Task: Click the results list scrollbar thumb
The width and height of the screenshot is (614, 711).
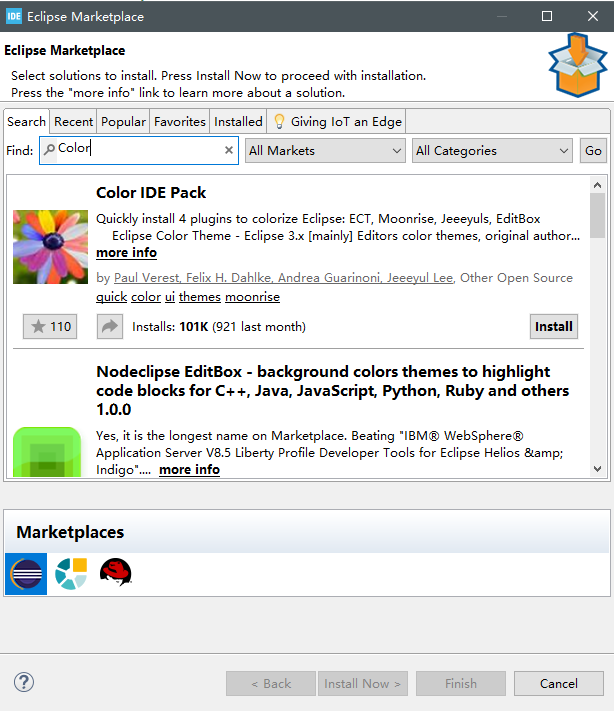Action: (597, 215)
